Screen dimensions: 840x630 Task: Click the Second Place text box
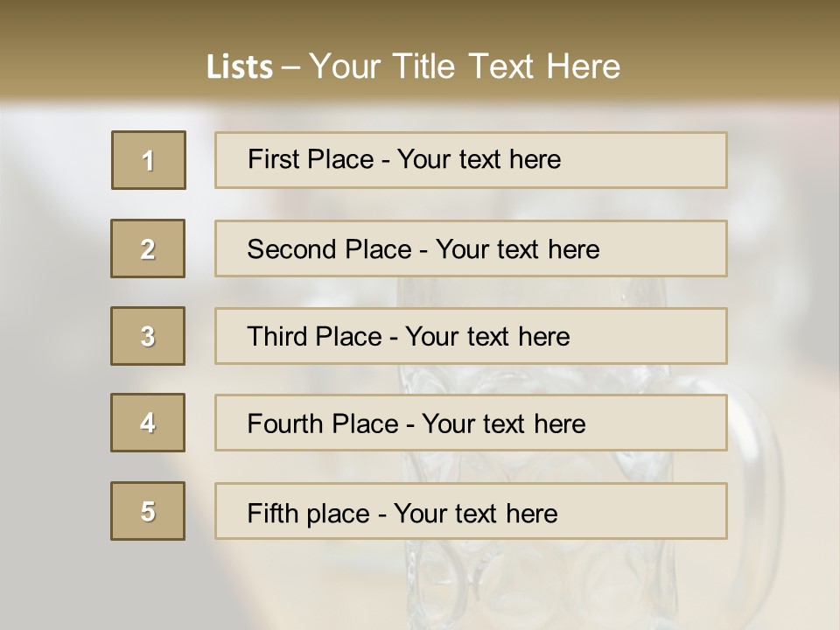click(x=471, y=248)
